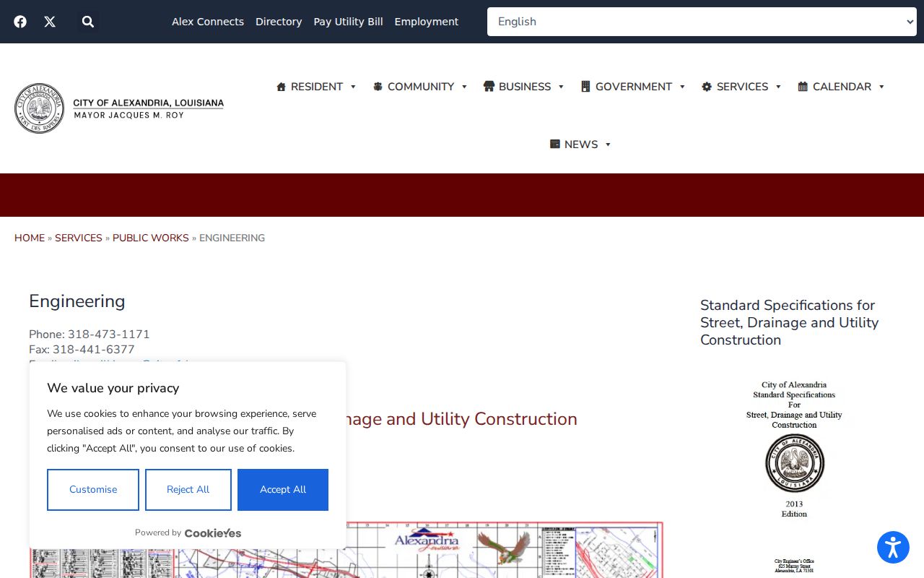Image resolution: width=924 pixels, height=578 pixels.
Task: Expand the Government menu arrow
Action: [682, 87]
